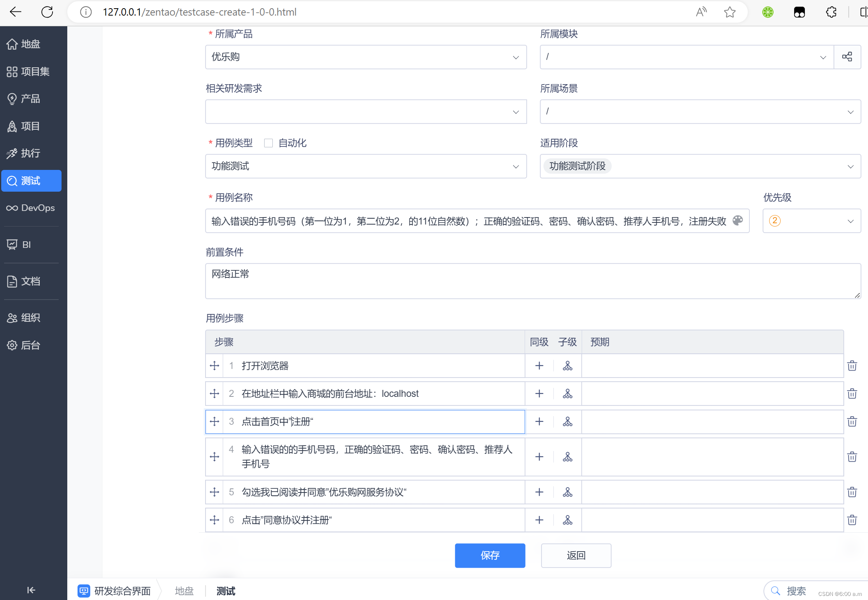The image size is (868, 600).
Task: Delete step 1 with its trash icon
Action: 852,366
